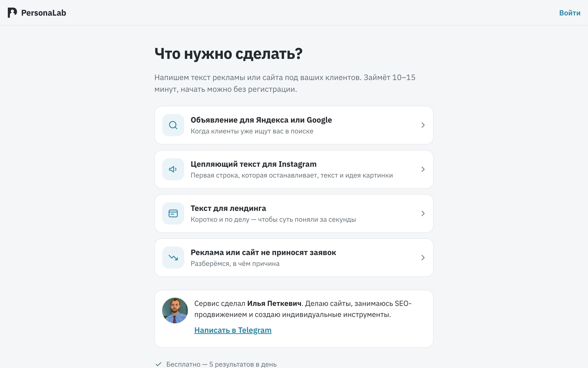Click chevron on 'Текст для лендинга' card
Viewport: 588px width, 368px height.
(x=423, y=213)
